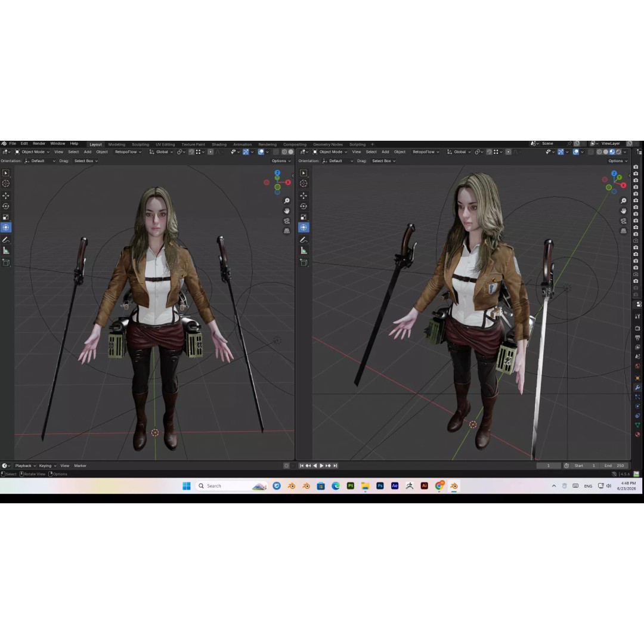Toggle perspective/orthographic grid gizmo in left viewport
644x644 pixels.
tap(287, 231)
